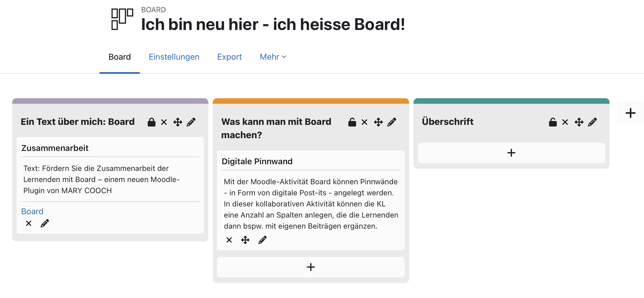Open the Einstellungen tab
This screenshot has height=298, width=644.
(x=174, y=57)
